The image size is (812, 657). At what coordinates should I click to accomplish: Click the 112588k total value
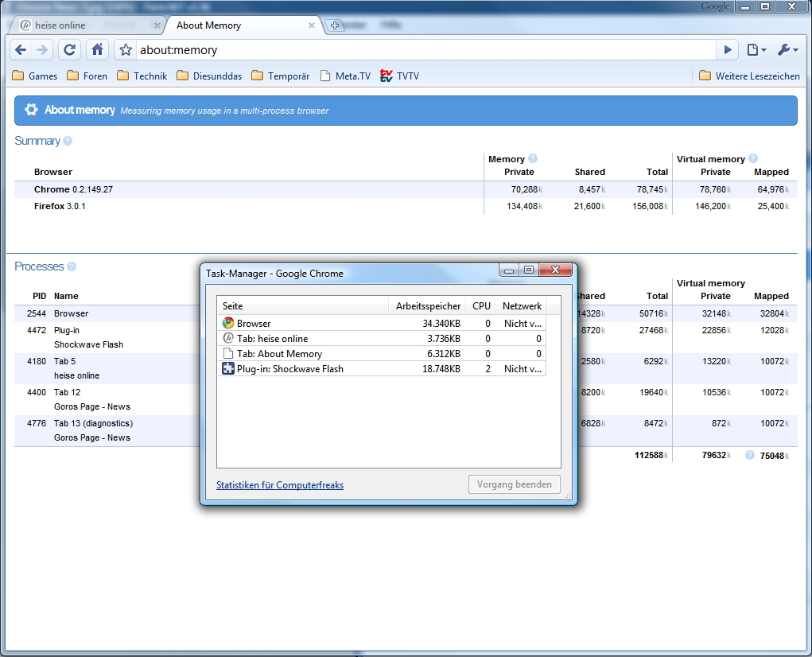click(x=651, y=455)
